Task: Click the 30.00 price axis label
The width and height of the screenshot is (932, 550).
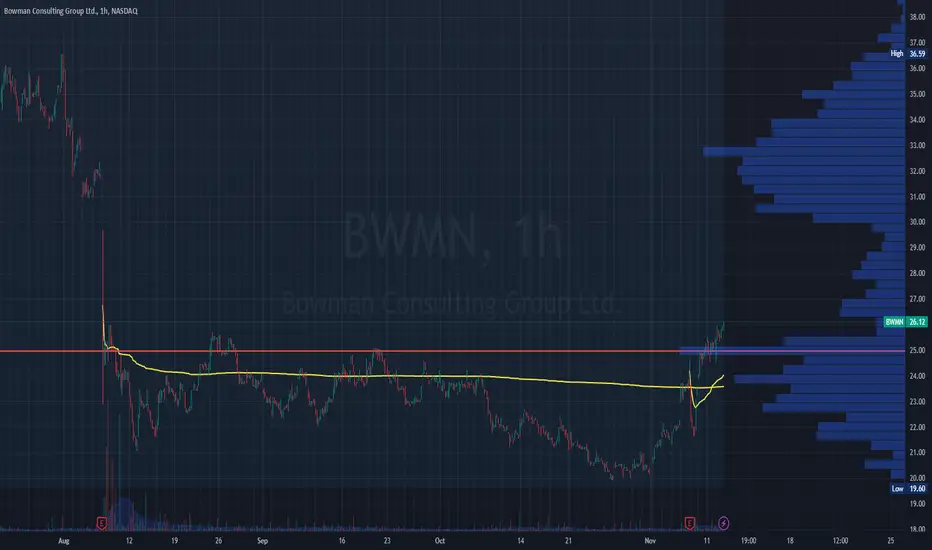Action: coord(917,222)
